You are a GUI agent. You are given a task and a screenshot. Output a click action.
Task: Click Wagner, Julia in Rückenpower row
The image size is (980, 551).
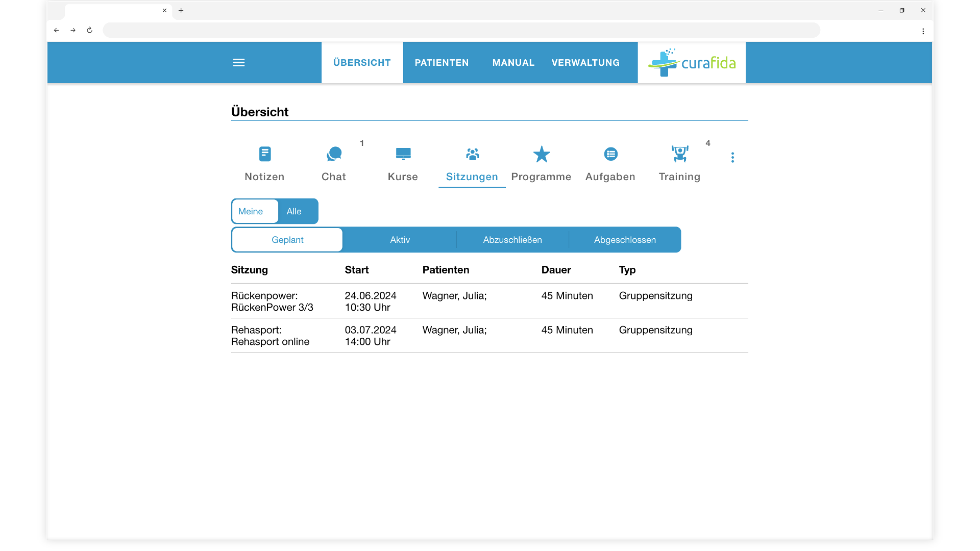[x=454, y=296]
